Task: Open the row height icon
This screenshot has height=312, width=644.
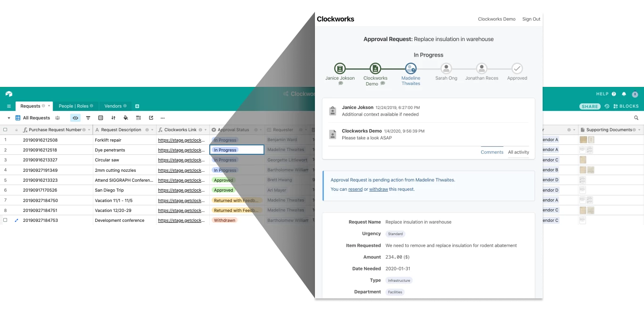Action: pyautogui.click(x=138, y=118)
